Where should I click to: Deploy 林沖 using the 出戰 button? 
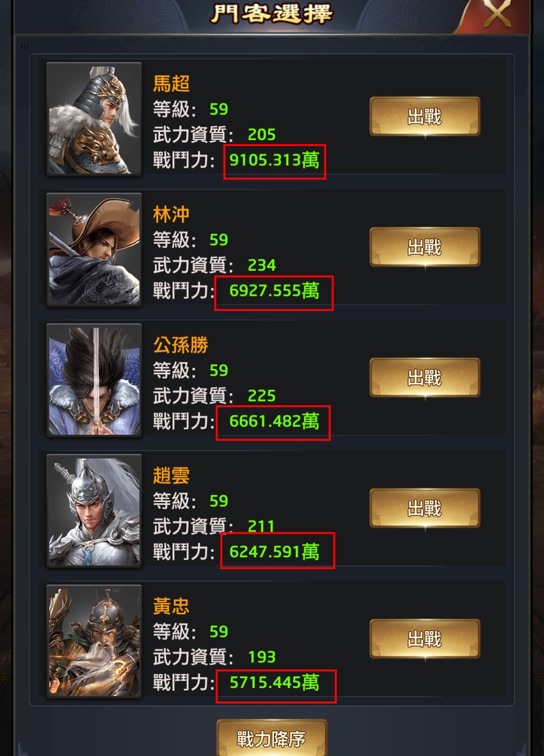tap(425, 247)
